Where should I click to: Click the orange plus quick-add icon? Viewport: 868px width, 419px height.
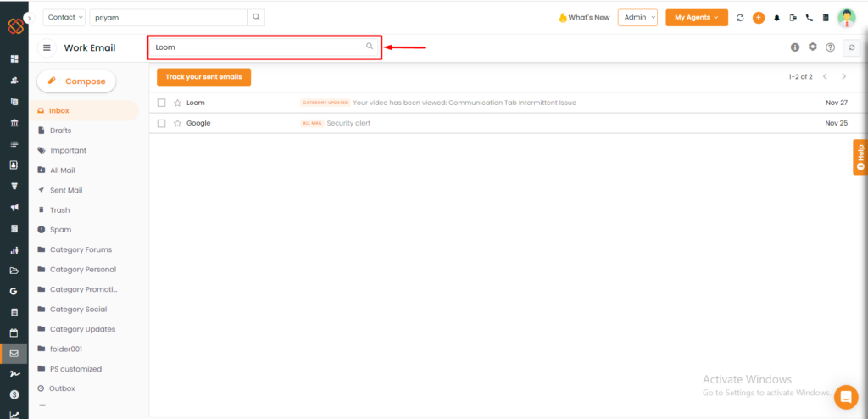pyautogui.click(x=759, y=18)
